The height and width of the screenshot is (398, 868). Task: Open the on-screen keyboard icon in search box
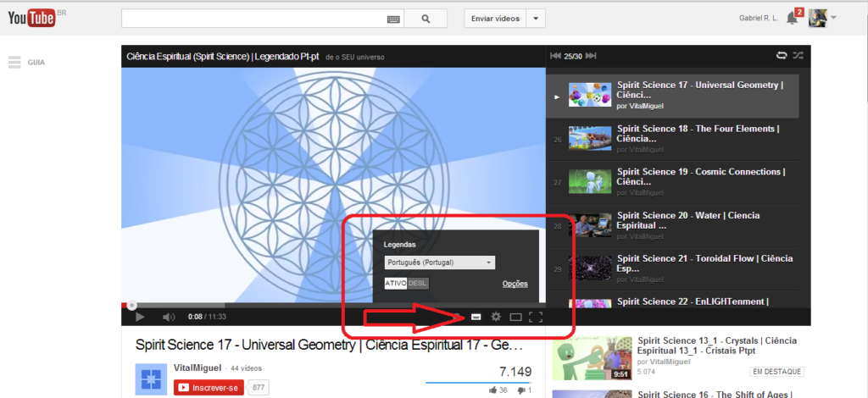click(x=393, y=19)
